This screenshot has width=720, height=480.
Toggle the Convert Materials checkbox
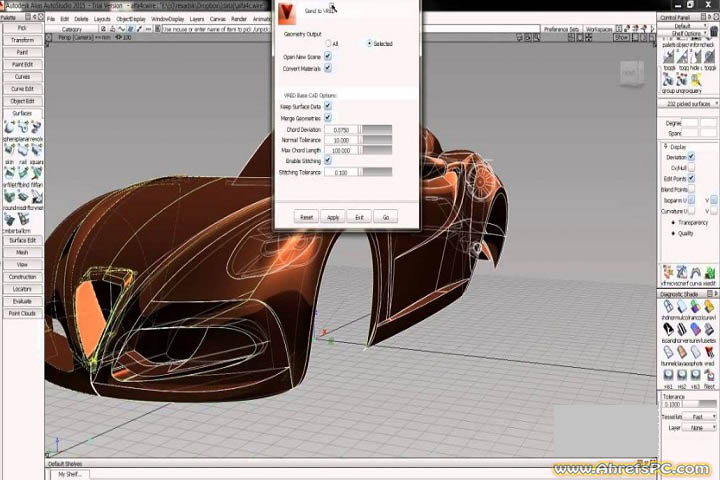[x=328, y=68]
